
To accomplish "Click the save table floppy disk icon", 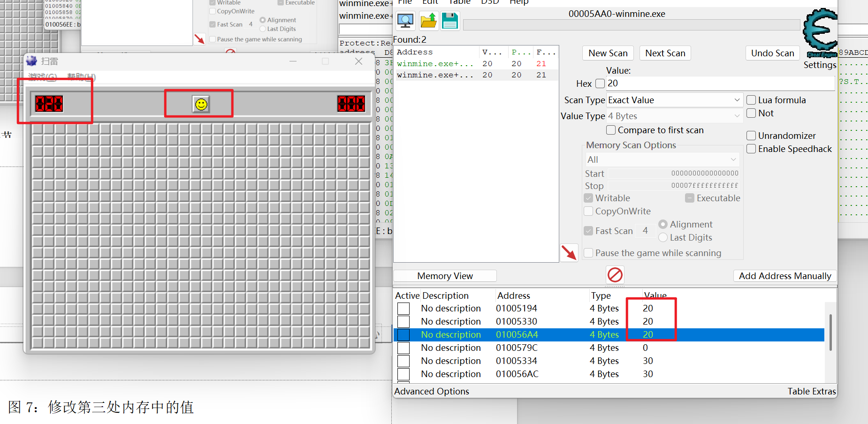I will pyautogui.click(x=450, y=21).
